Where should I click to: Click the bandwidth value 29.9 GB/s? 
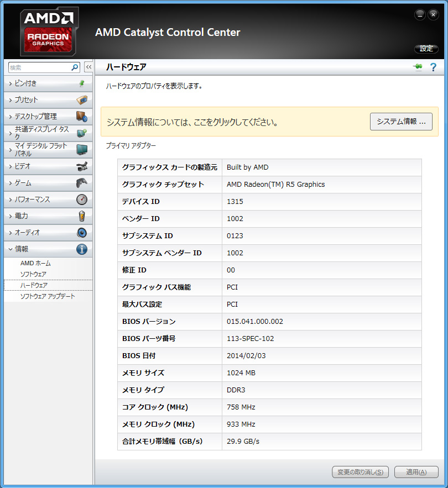click(x=243, y=442)
